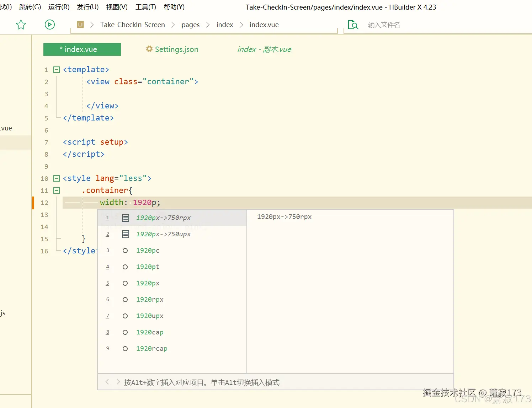Click circle icon beside 1920pc
Viewport: 532px width, 408px height.
coord(125,251)
